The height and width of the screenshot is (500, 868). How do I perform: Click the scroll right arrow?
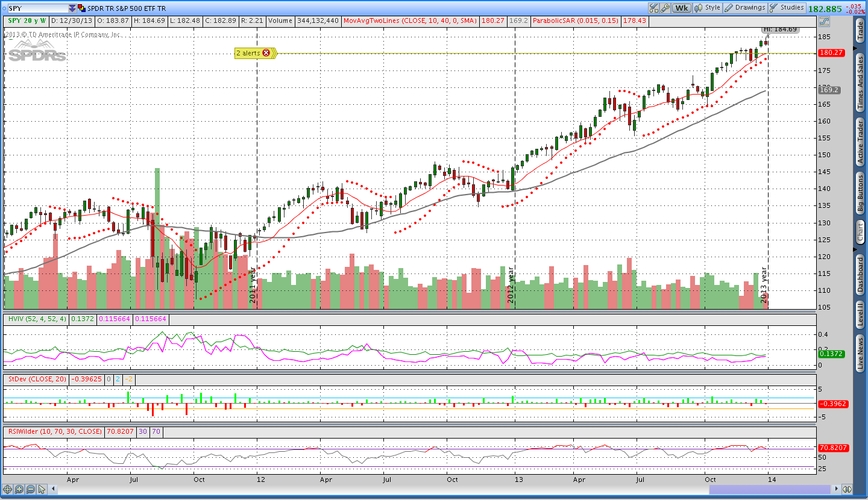[835, 489]
